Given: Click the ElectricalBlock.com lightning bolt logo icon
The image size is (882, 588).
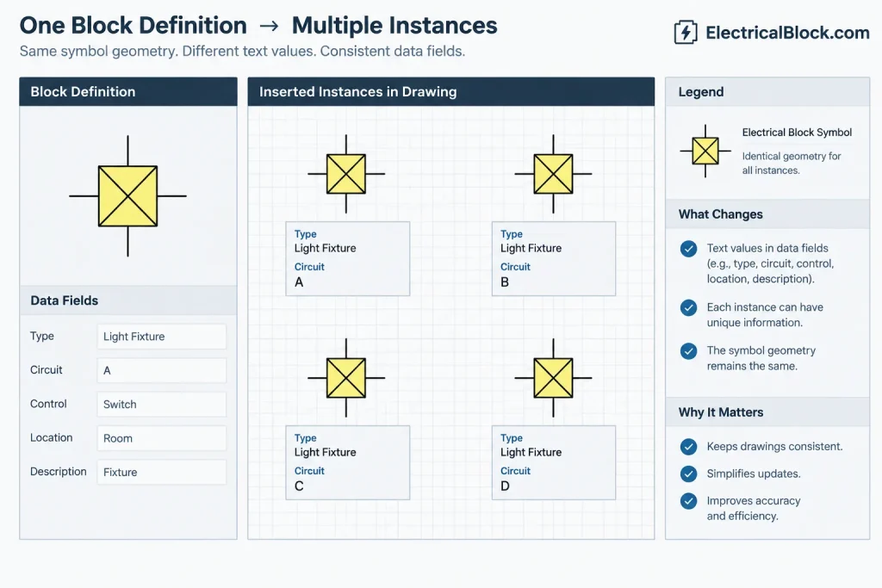Looking at the screenshot, I should [686, 32].
